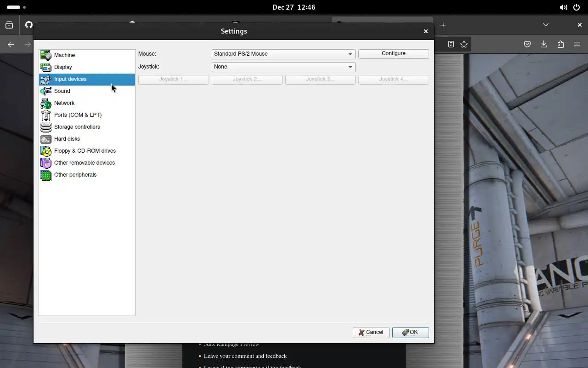Select the Sound settings label
Image resolution: width=588 pixels, height=368 pixels.
[62, 91]
